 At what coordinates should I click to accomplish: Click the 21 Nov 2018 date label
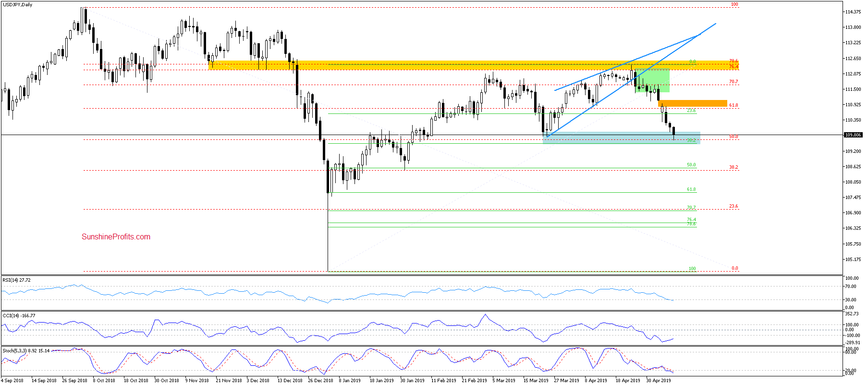[x=229, y=381]
